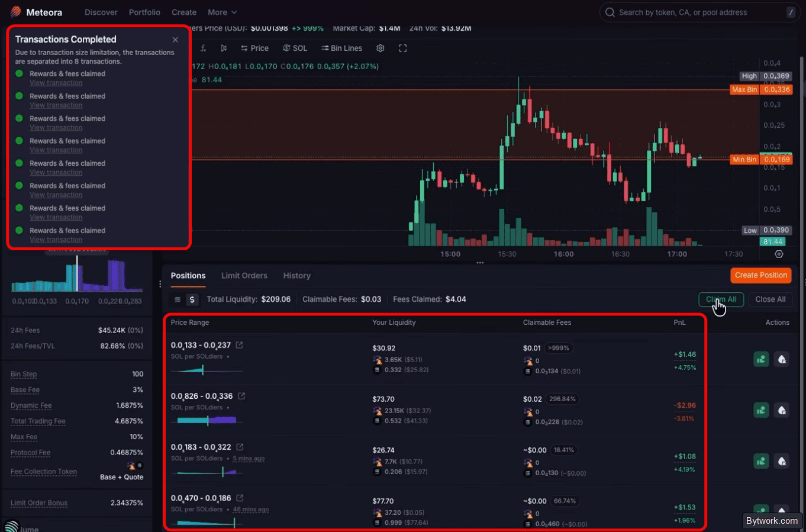Viewport: 806px width, 532px height.
Task: Expand the More menu dropdown
Action: tap(222, 12)
